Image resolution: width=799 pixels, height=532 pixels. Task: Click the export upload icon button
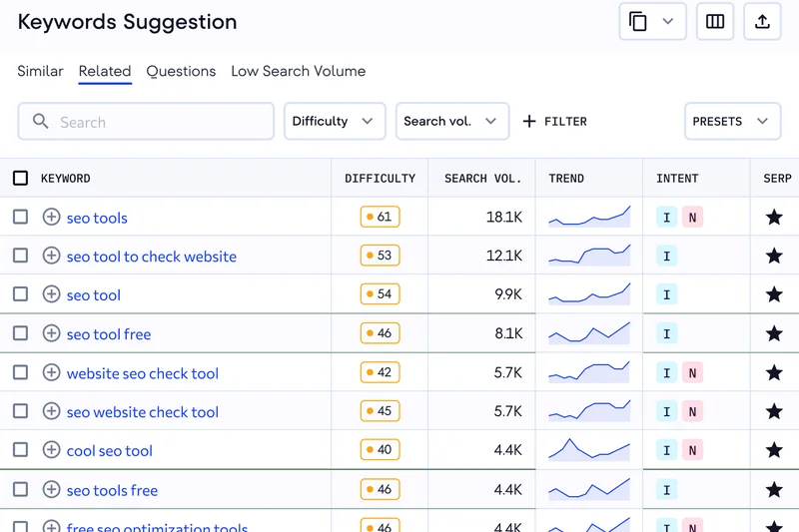(762, 21)
